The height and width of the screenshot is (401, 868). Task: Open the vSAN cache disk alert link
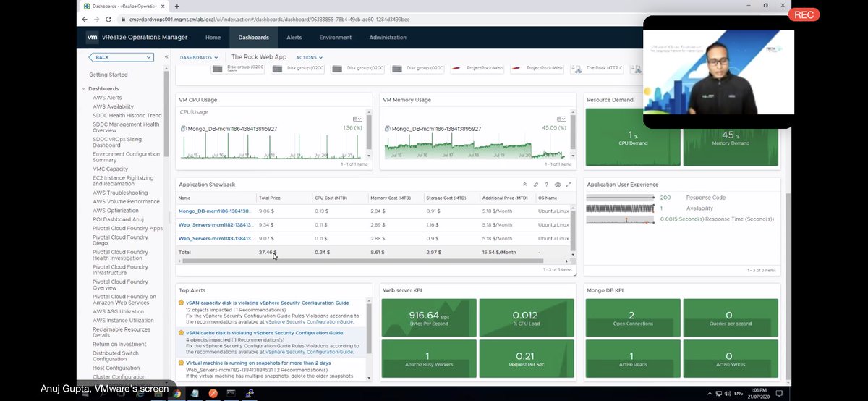(265, 332)
